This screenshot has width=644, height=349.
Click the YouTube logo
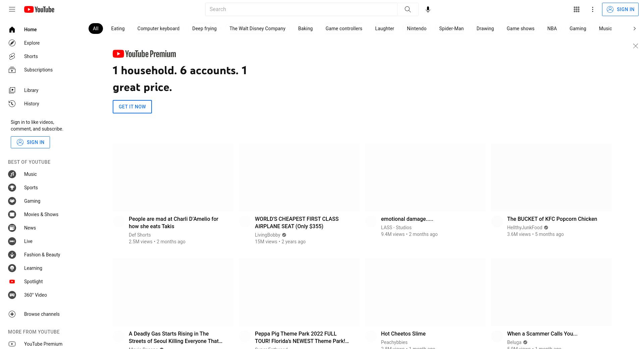(x=39, y=9)
